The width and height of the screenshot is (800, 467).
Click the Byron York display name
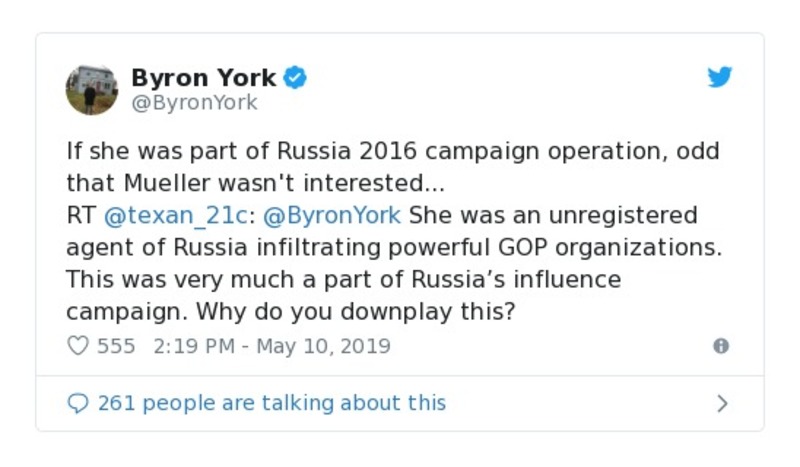(203, 77)
